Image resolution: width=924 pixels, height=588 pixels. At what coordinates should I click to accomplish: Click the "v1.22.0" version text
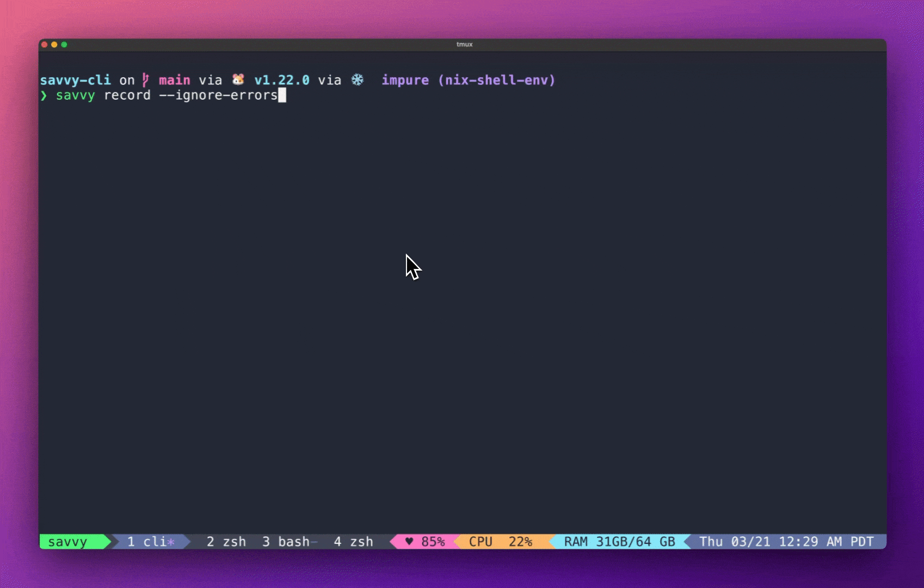click(282, 79)
